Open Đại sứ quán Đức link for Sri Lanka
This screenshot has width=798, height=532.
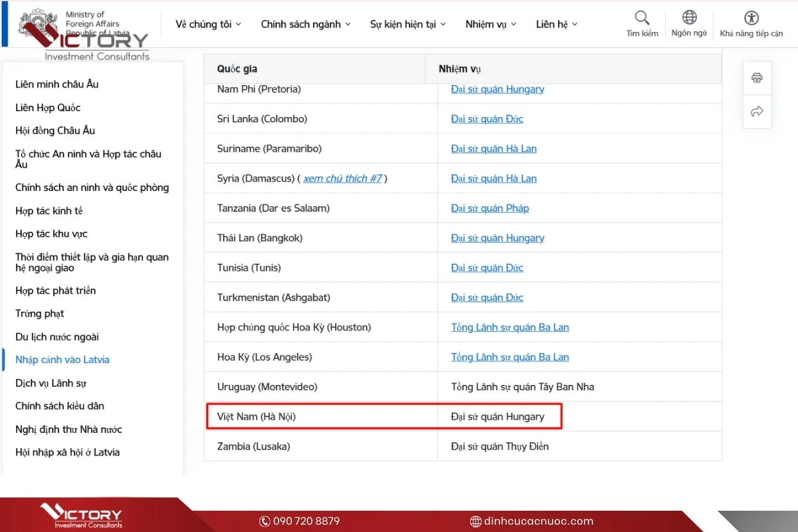click(x=487, y=119)
